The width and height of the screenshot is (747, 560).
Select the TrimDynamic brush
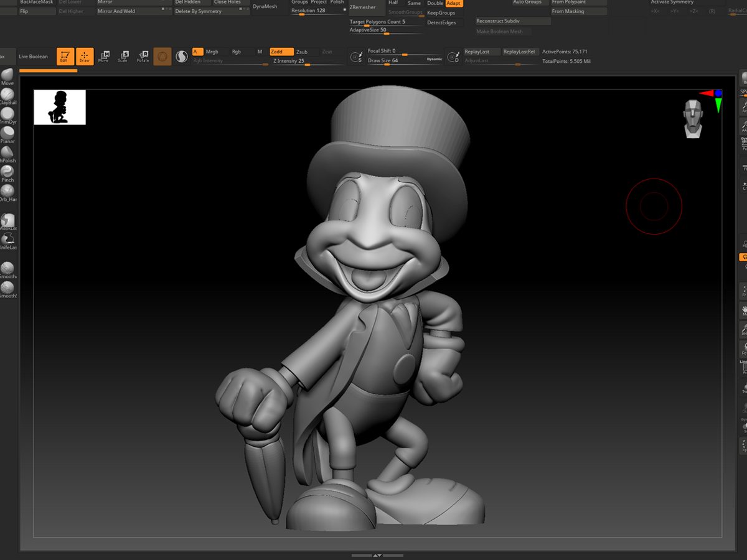coord(7,116)
